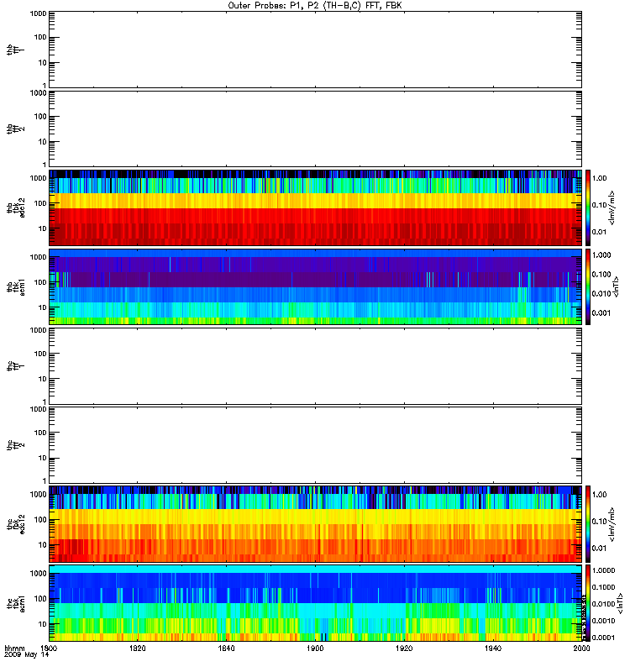Select the 'thb fft 2' vertical axis title
This screenshot has width=630, height=672.
point(15,129)
